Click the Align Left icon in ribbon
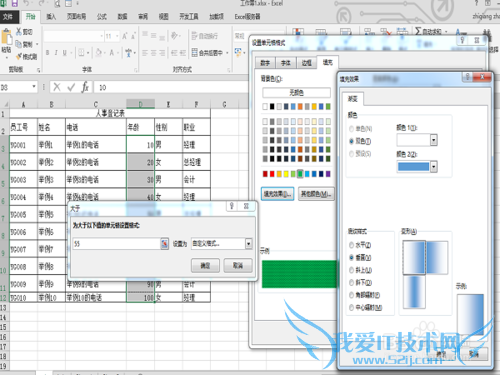Viewport: 500px width, 375px height. (x=145, y=53)
